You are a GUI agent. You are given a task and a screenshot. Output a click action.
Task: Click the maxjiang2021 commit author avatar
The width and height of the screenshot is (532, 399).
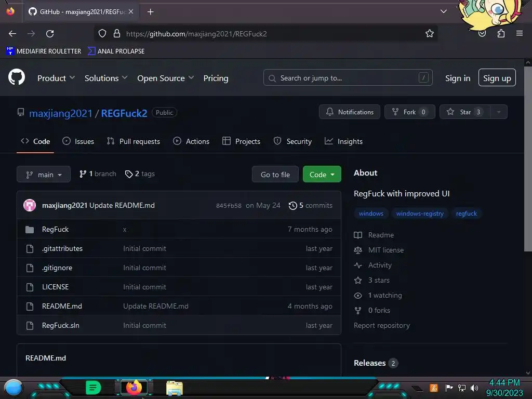[30, 205]
